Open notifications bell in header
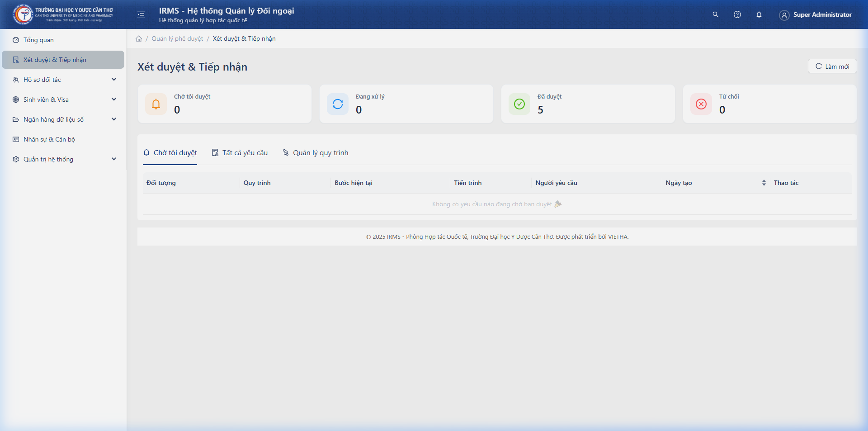 pyautogui.click(x=759, y=14)
